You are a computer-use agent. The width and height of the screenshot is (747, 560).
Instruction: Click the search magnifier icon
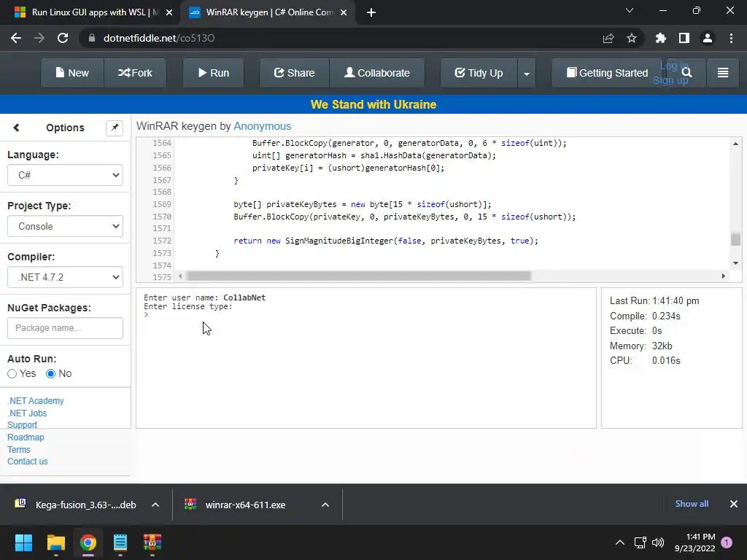coord(686,72)
